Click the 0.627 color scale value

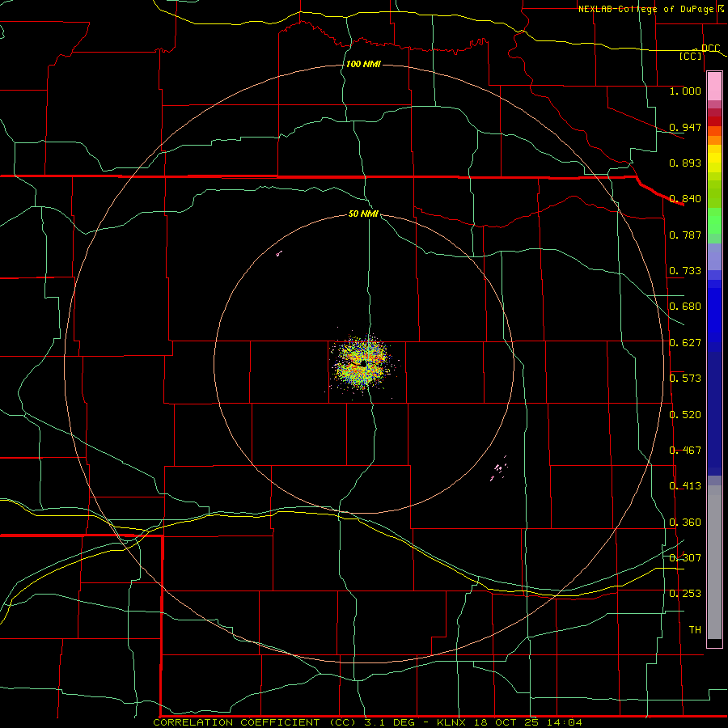685,343
